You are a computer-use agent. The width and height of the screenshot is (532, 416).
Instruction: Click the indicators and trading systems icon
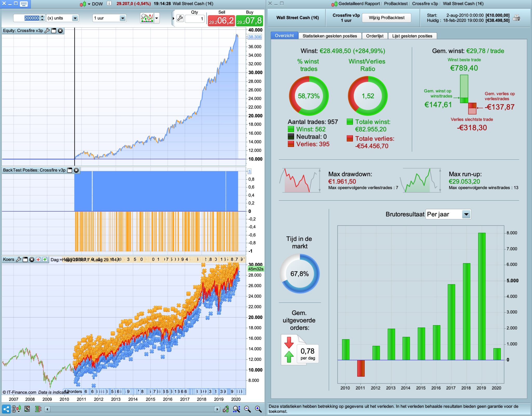pyautogui.click(x=147, y=18)
